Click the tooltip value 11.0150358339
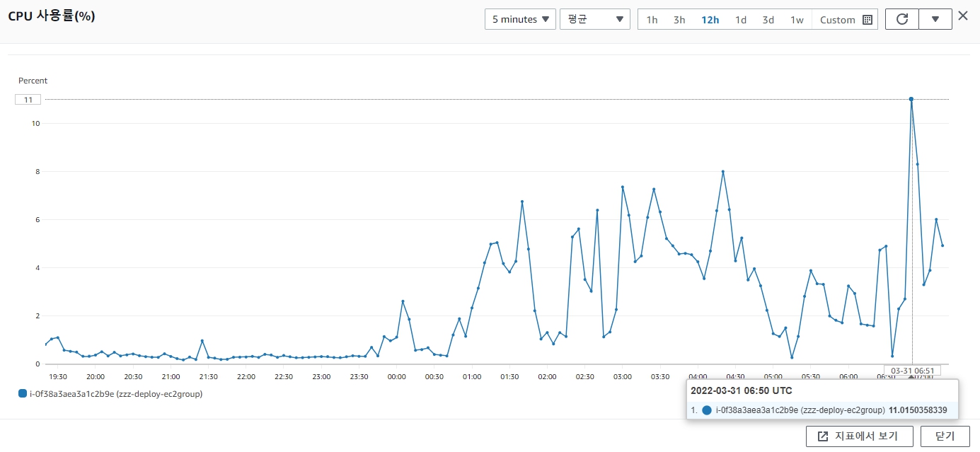This screenshot has width=980, height=452. pos(918,410)
